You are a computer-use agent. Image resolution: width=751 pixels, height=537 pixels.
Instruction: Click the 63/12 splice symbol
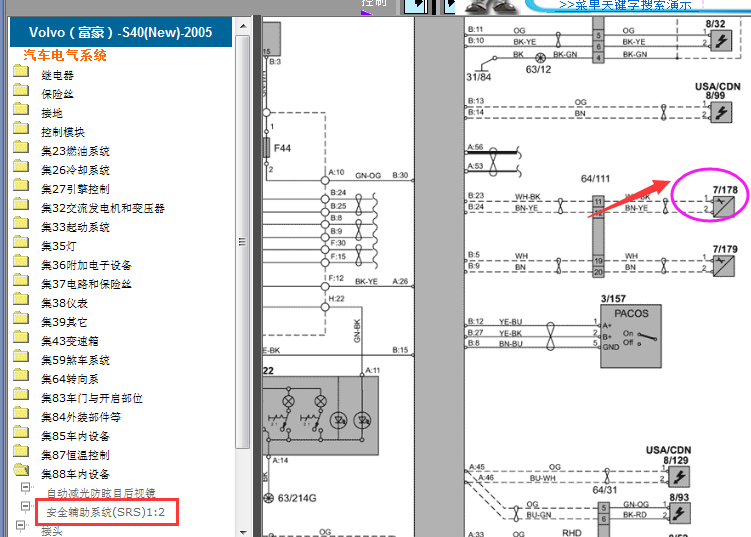[x=540, y=58]
